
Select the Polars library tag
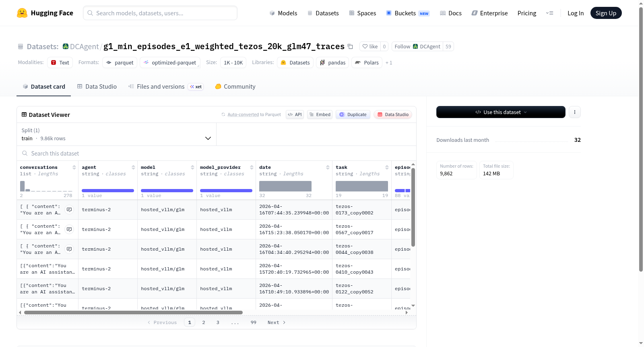click(x=367, y=62)
